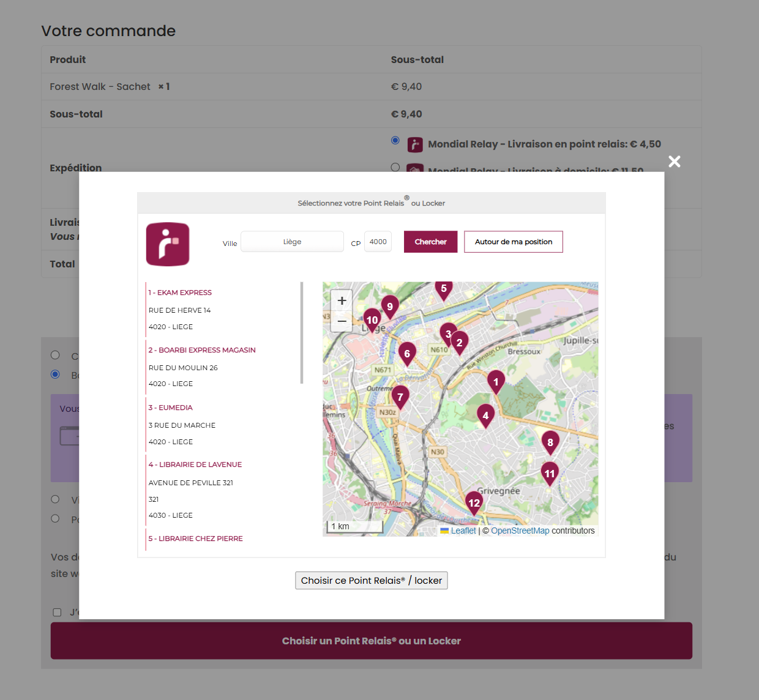Select 2 - BOARBI EXPRESS MAGASIN entry
Image resolution: width=759 pixels, height=700 pixels.
[x=202, y=350]
